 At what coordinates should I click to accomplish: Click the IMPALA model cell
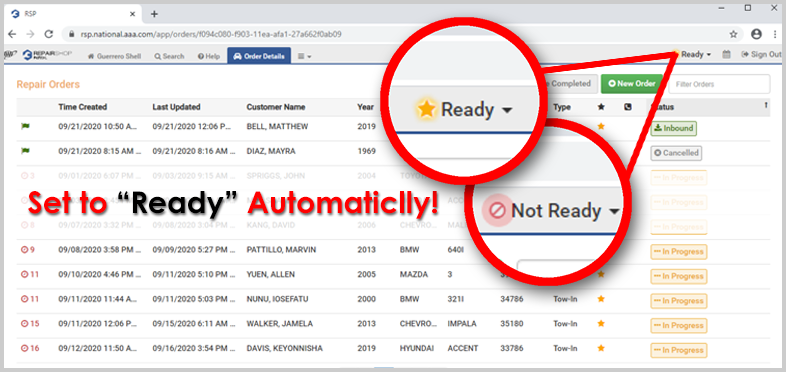pos(461,323)
